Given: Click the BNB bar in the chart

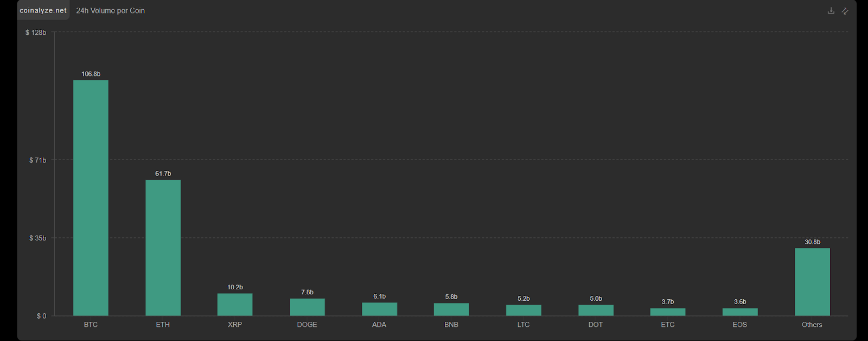Looking at the screenshot, I should click(451, 310).
